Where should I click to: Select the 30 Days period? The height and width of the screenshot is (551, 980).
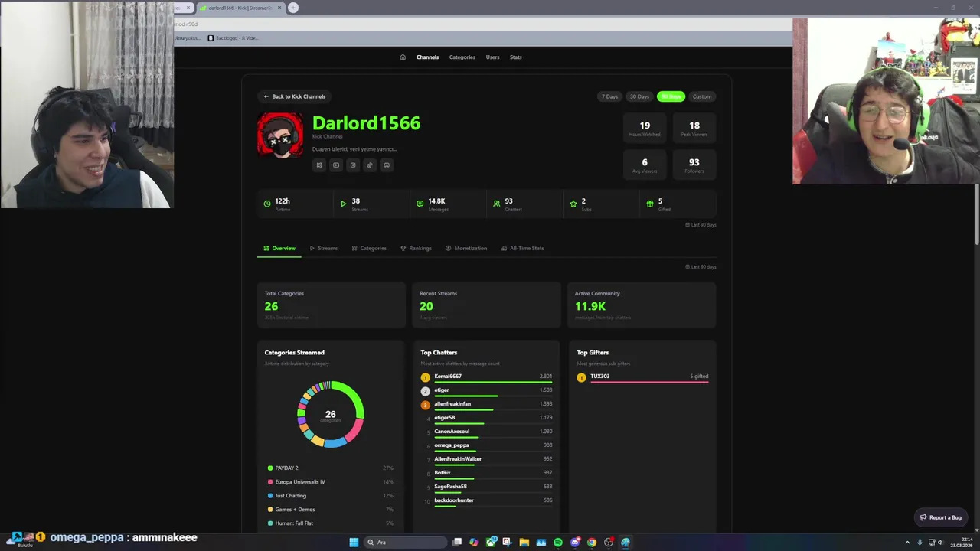639,96
